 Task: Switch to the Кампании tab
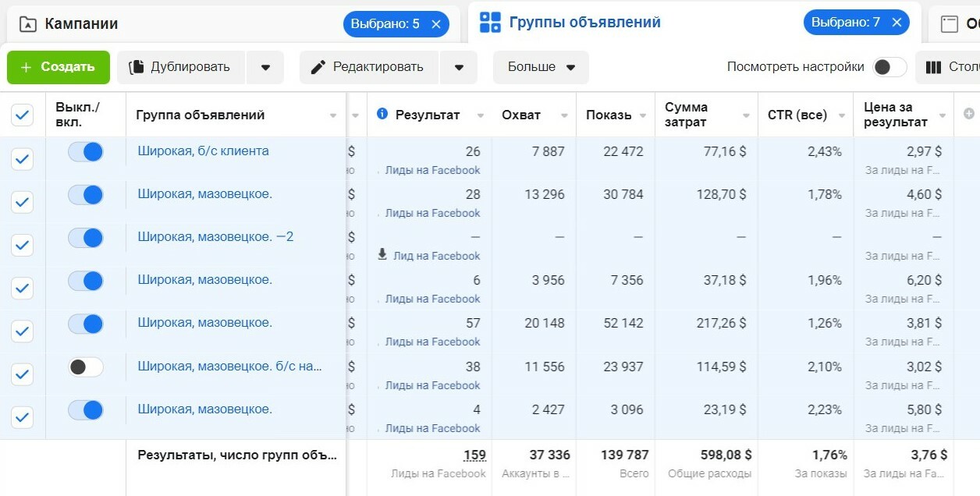point(81,24)
